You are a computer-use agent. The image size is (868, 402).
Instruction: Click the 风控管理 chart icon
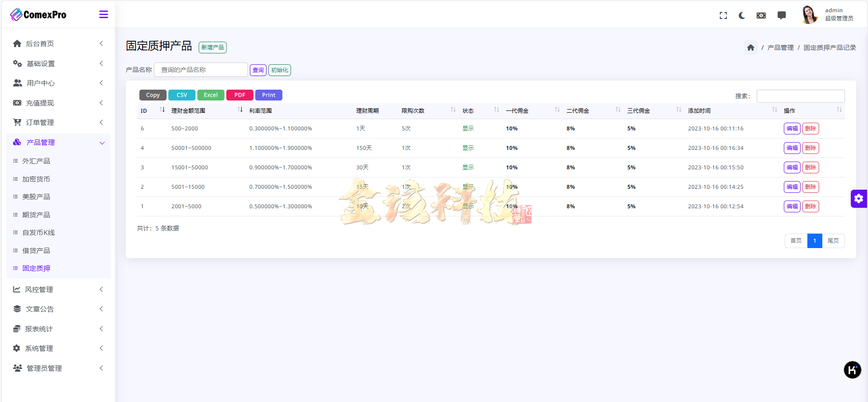tap(17, 289)
